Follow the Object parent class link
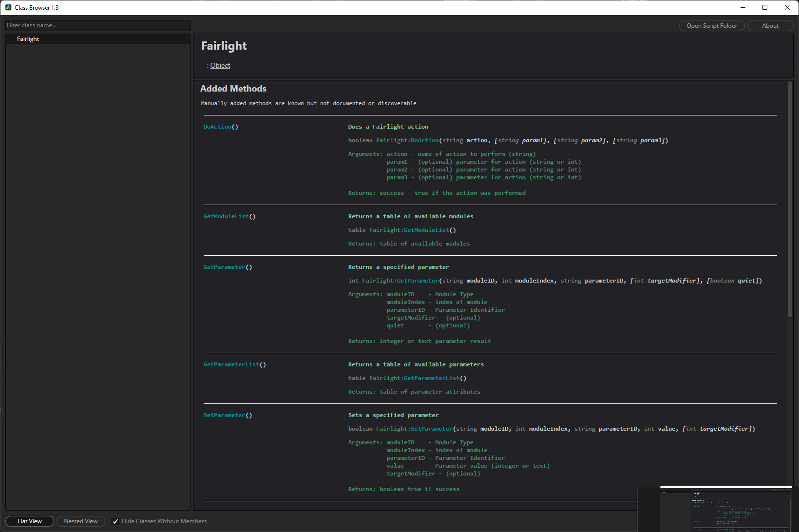 [220, 65]
